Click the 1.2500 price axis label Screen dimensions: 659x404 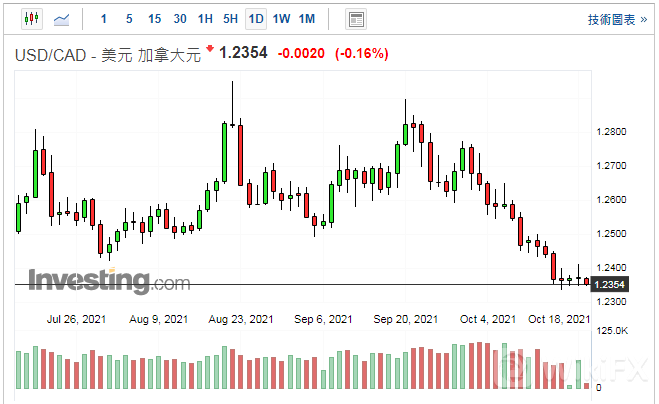tap(611, 234)
